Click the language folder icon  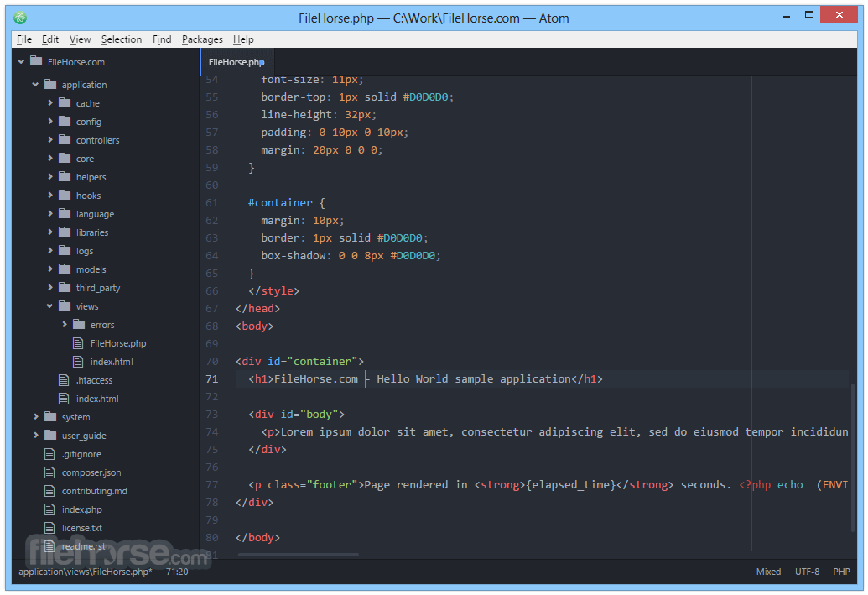pos(65,213)
